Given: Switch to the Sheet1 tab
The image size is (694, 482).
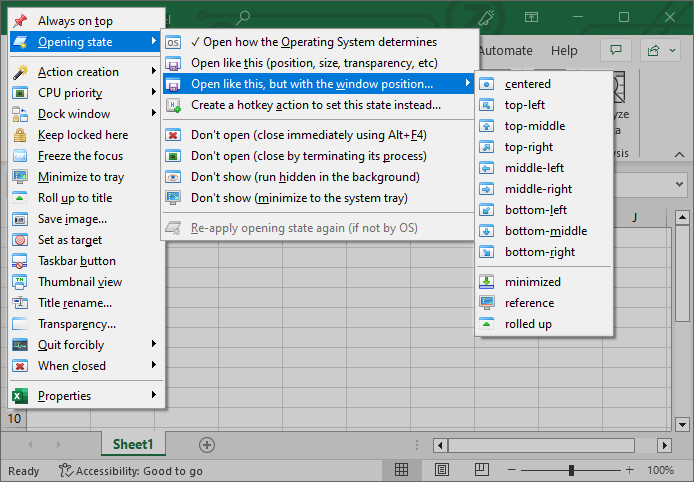Looking at the screenshot, I should (x=133, y=444).
